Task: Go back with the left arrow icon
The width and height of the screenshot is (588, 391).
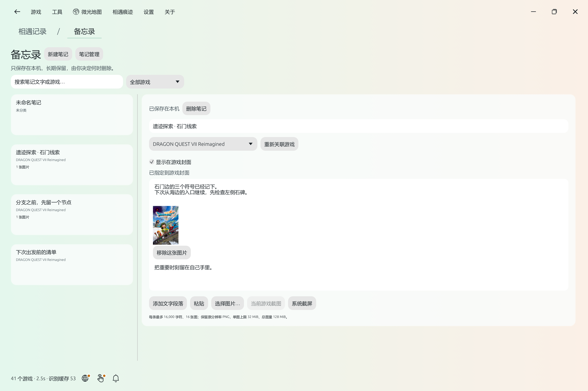Action: click(x=17, y=12)
